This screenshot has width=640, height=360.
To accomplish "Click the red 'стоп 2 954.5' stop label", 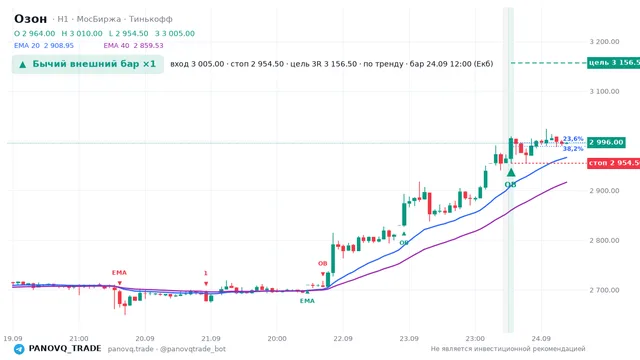I will (x=613, y=163).
